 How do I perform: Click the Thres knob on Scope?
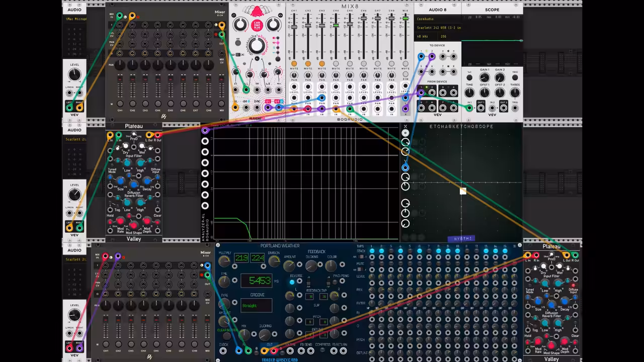(x=515, y=93)
